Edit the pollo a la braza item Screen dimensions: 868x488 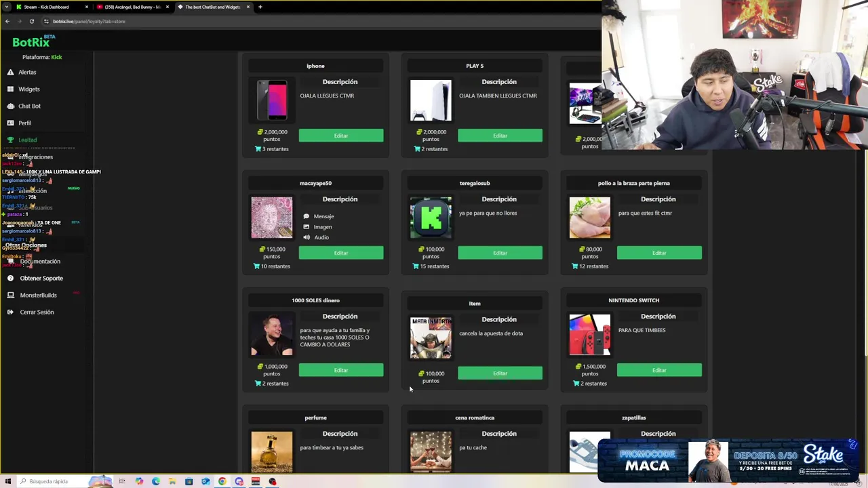click(659, 253)
